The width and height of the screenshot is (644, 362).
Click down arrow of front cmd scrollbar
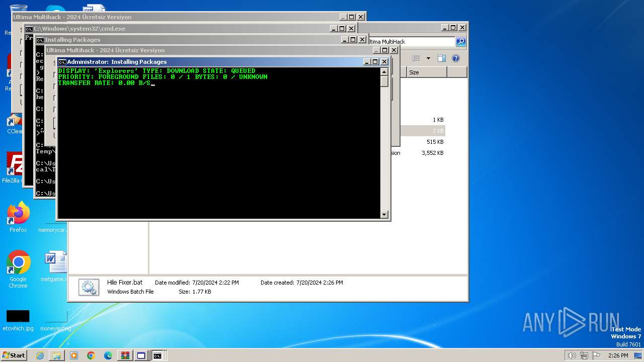point(384,214)
